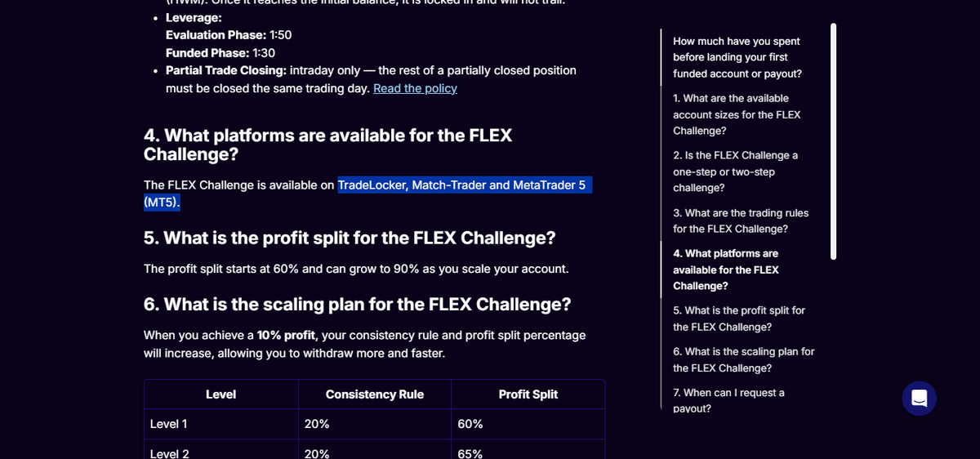Click the "Profit Split" table column header
Viewport: 980px width, 459px height.
pyautogui.click(x=528, y=394)
